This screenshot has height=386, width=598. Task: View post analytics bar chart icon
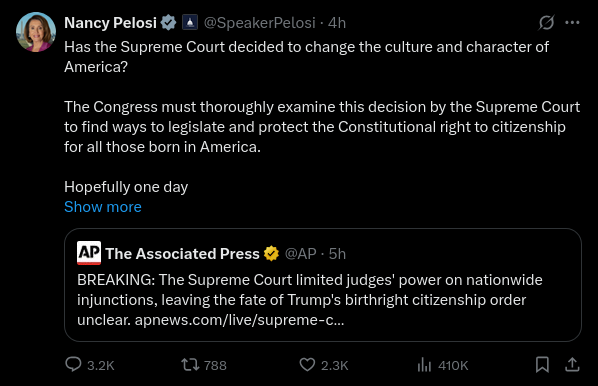tap(424, 365)
